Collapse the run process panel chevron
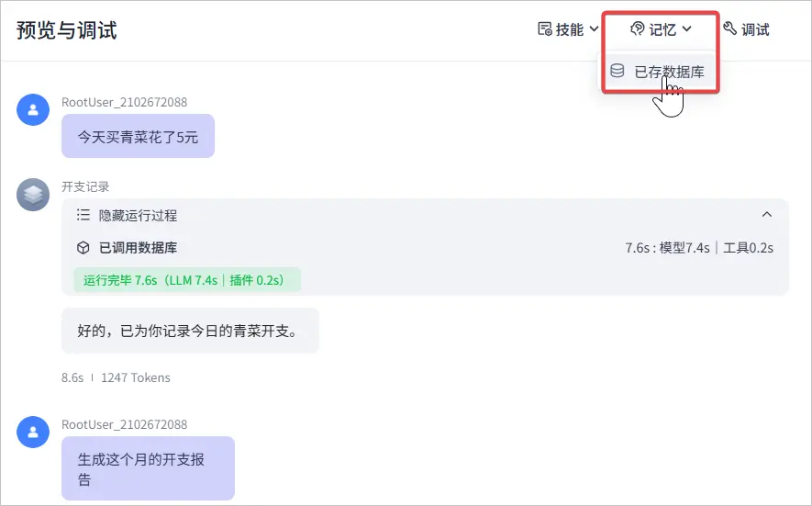 (x=767, y=215)
